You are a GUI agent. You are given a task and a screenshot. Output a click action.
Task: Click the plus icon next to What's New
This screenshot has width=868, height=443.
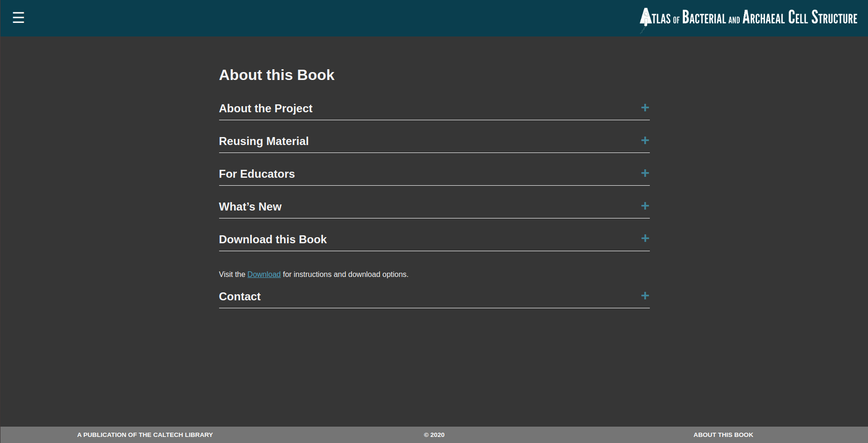pos(645,206)
